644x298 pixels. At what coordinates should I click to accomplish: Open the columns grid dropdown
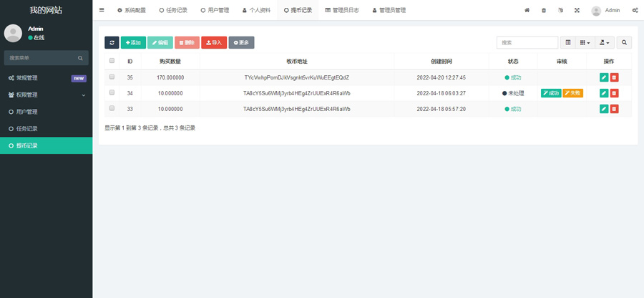pos(585,43)
